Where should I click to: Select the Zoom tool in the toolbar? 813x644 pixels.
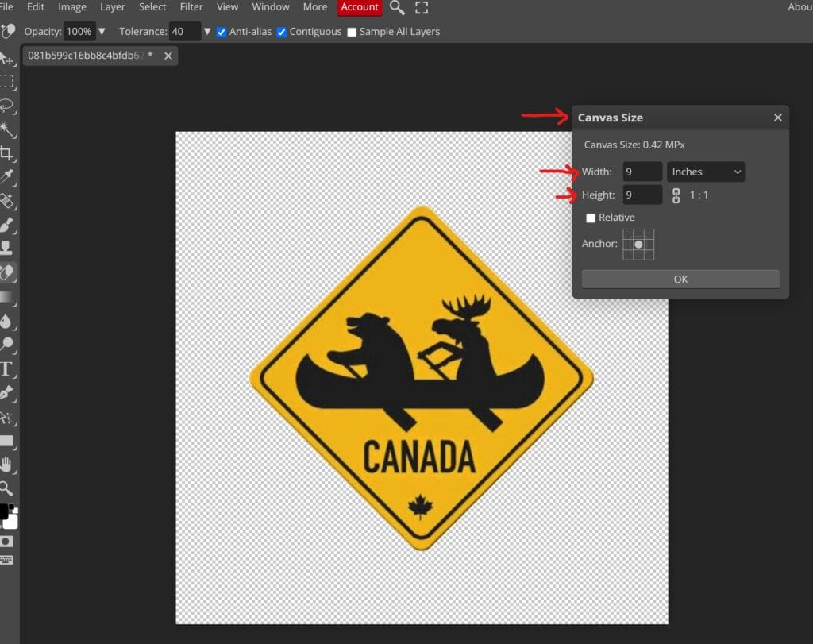tap(6, 488)
